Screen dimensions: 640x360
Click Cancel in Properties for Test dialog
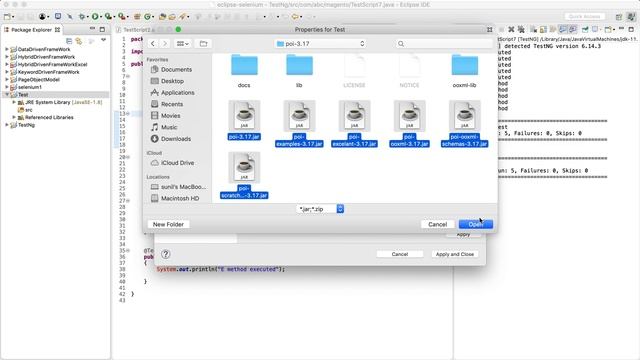[x=400, y=254]
